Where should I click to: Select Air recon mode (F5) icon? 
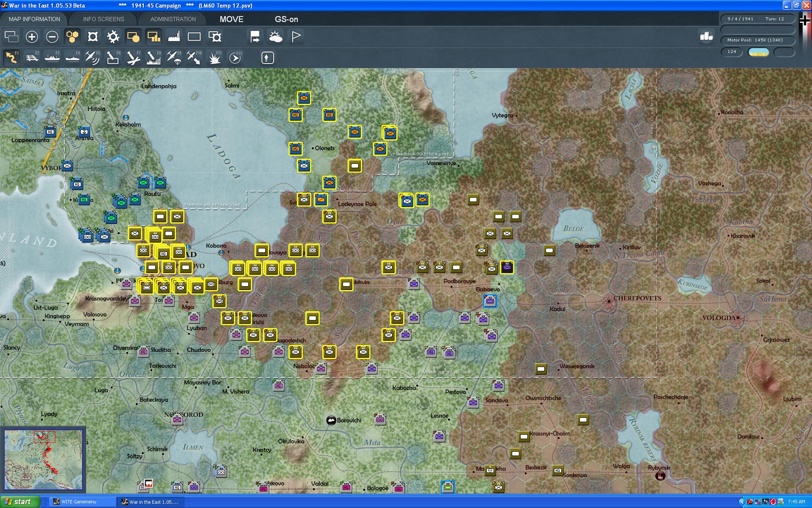click(x=93, y=58)
